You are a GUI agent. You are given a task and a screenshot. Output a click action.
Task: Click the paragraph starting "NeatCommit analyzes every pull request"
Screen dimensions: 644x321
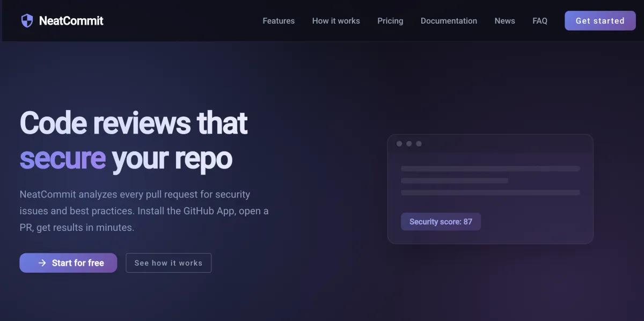(144, 211)
